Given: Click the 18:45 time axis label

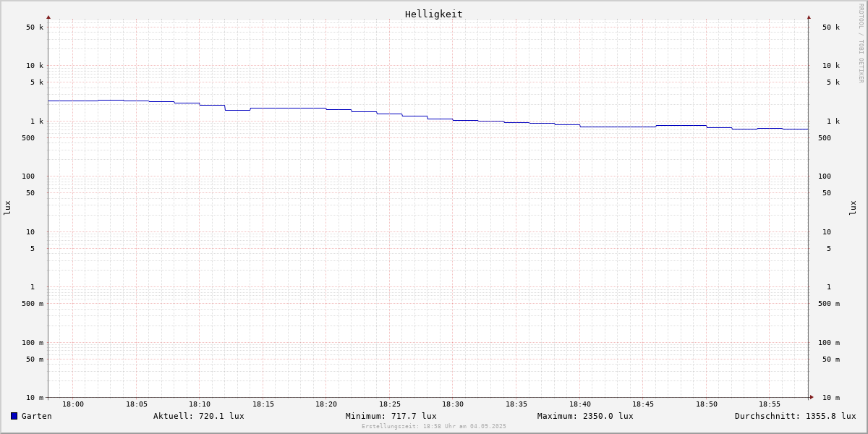Looking at the screenshot, I should point(643,404).
